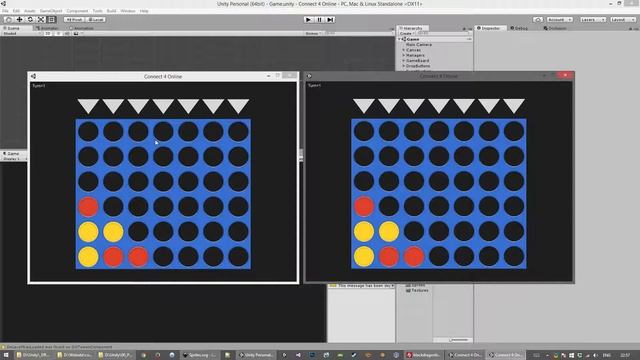Click the Play button in Unity

(x=309, y=20)
